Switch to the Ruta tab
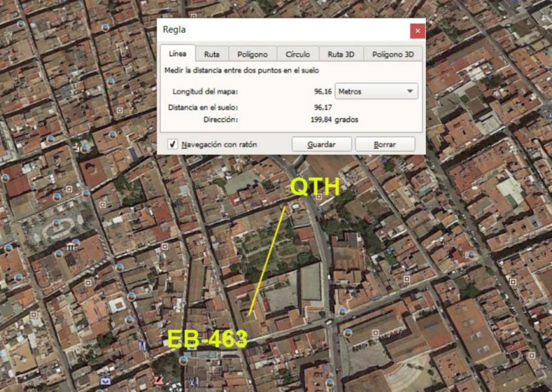This screenshot has width=552, height=392. pos(211,54)
